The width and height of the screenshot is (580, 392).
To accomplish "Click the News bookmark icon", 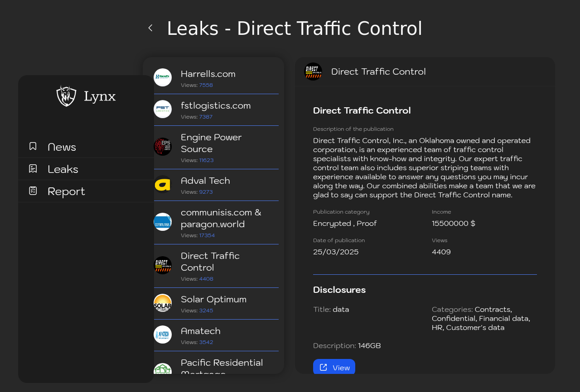I will [33, 146].
